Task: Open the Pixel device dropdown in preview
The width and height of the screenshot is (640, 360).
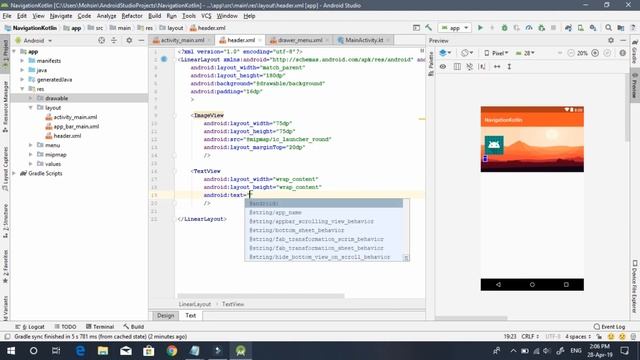Action: [x=496, y=53]
